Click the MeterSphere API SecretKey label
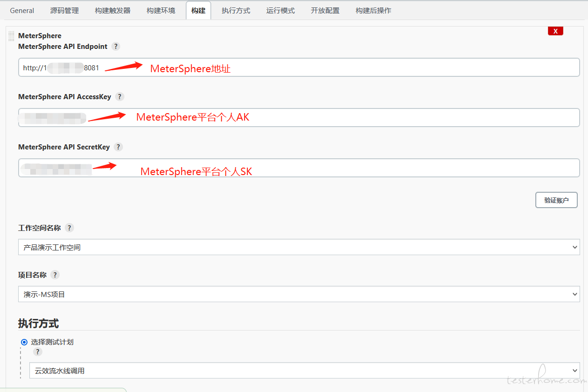 pos(64,147)
